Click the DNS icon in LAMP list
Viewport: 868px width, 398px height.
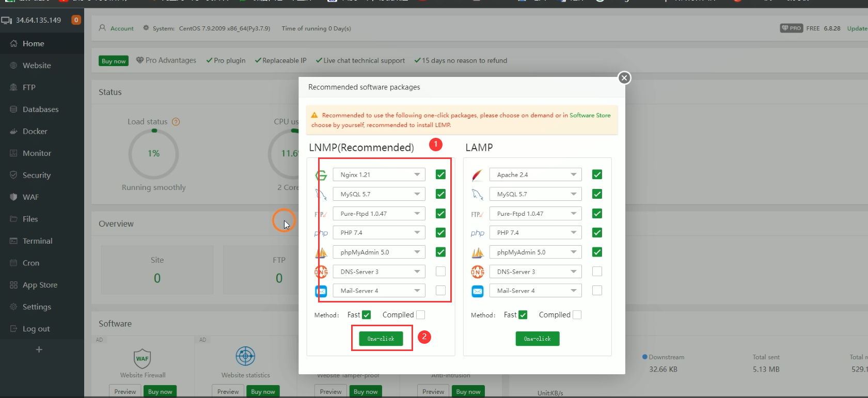(478, 272)
